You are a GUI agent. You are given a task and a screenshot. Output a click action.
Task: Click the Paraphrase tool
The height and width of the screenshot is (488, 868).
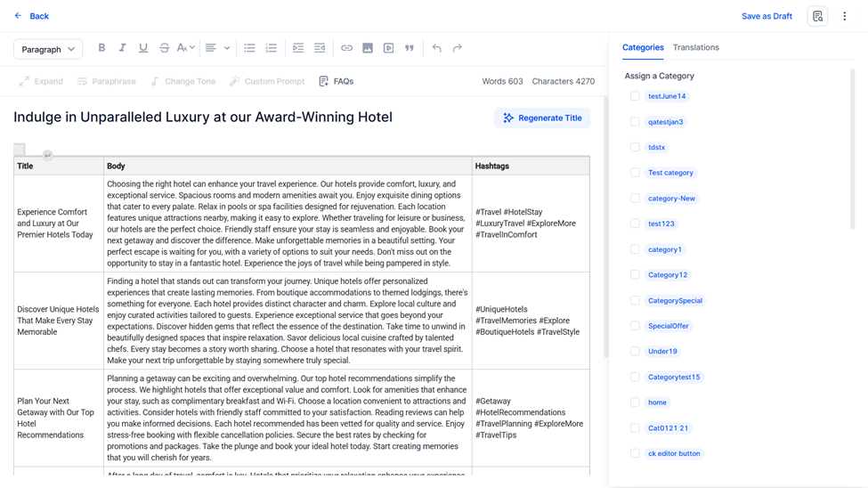[106, 81]
